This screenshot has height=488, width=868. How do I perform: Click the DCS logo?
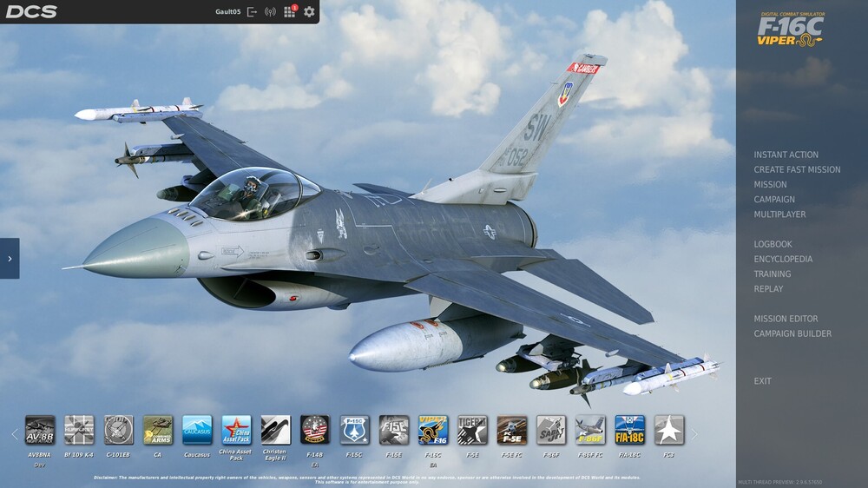coord(31,11)
